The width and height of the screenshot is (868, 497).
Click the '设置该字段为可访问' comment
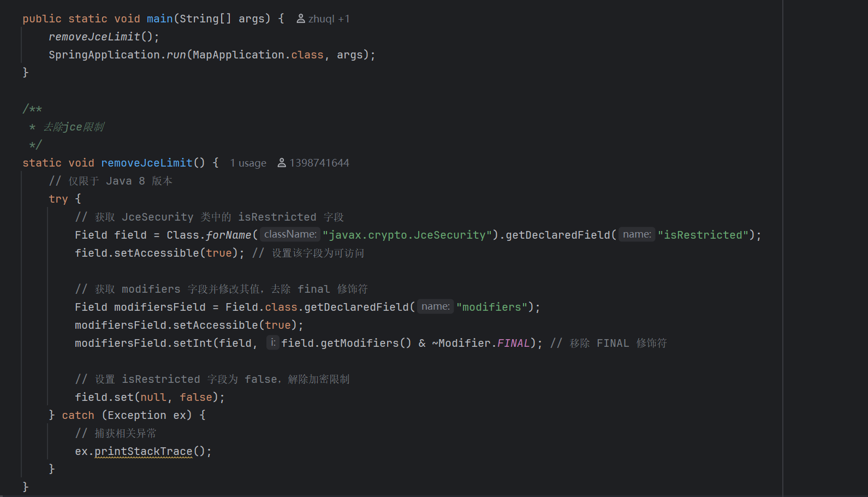(308, 253)
